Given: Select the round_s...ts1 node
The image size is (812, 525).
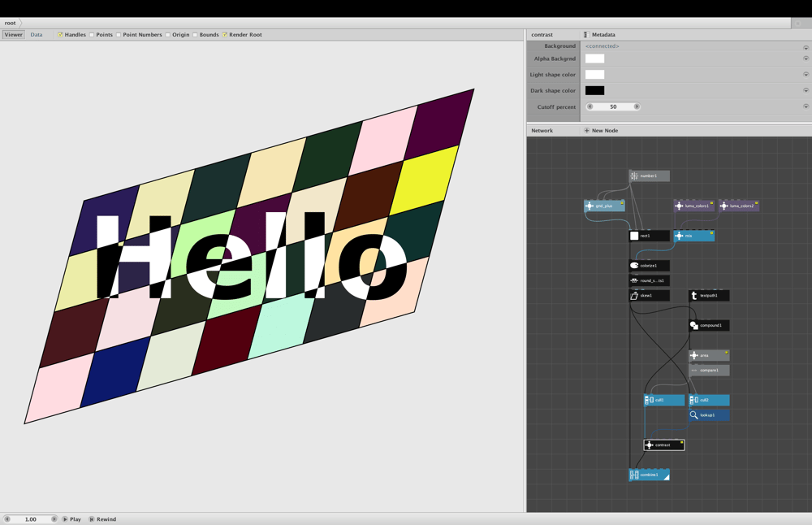Looking at the screenshot, I should 650,280.
